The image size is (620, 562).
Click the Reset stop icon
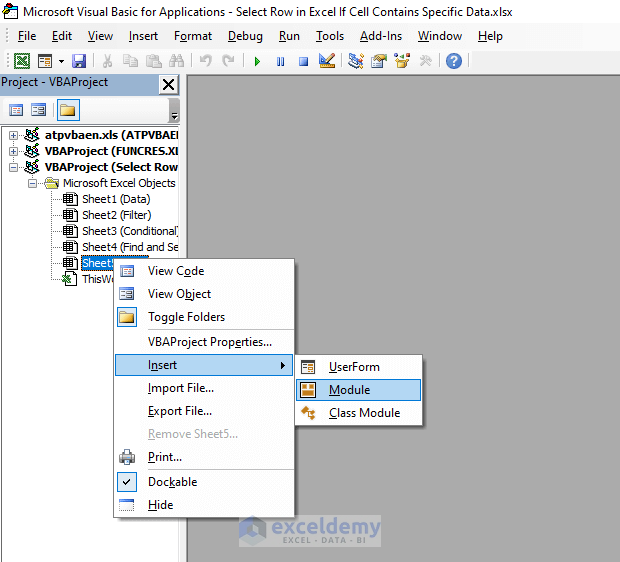coord(303,61)
